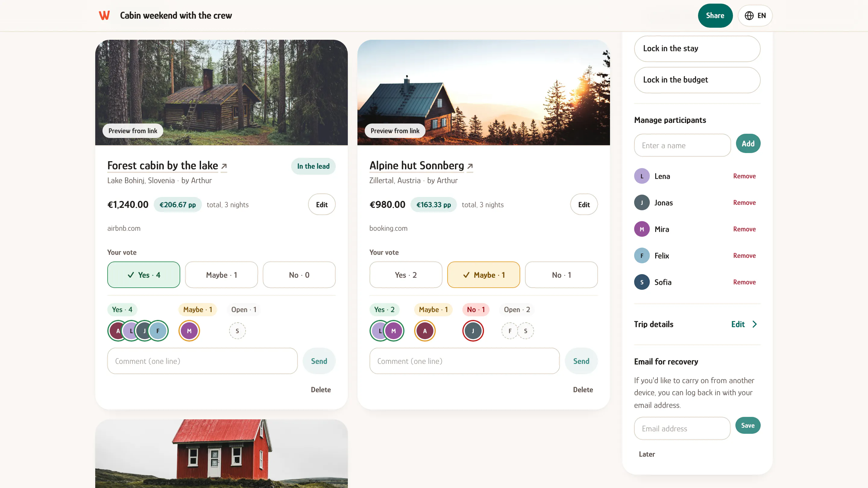The image size is (868, 488).
Task: Click Arthur's Maybe avatar on Alpine hut
Action: coord(425,331)
